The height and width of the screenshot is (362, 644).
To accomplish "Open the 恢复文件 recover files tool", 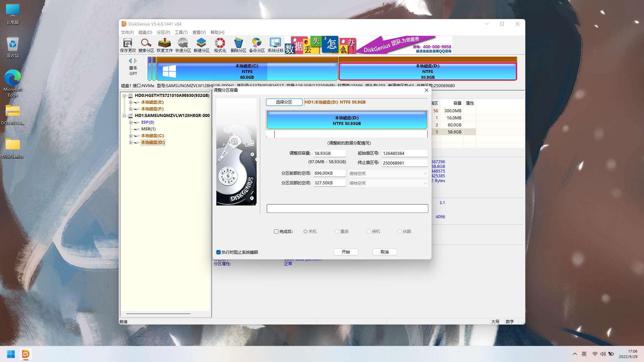I will [165, 45].
